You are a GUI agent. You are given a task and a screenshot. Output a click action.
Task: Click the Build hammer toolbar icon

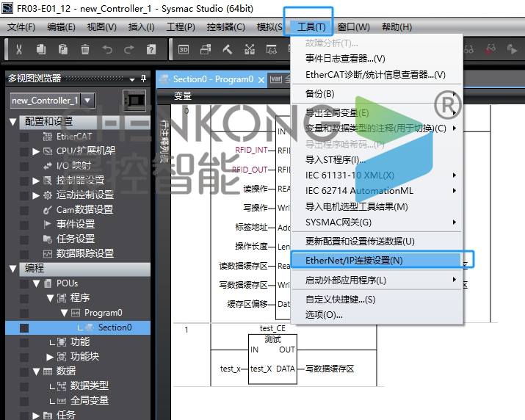tap(228, 50)
